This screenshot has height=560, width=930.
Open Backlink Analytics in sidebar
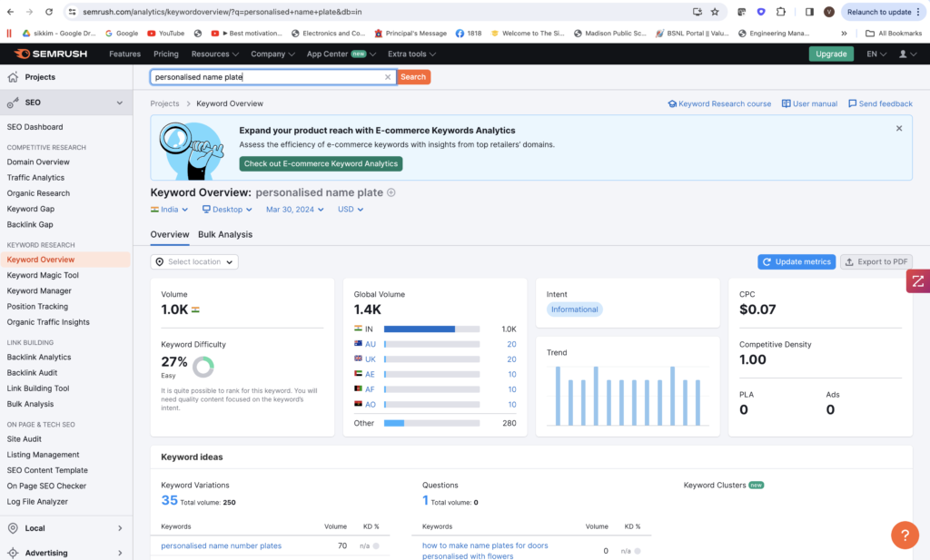point(39,358)
